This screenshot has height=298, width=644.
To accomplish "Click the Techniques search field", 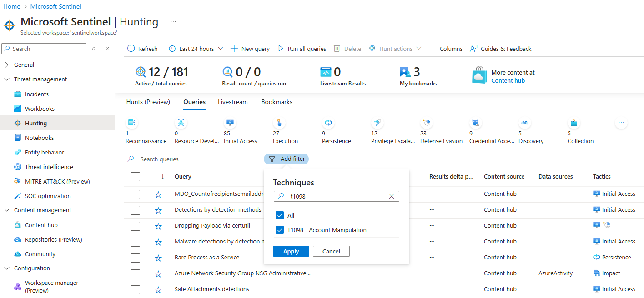I will click(337, 196).
